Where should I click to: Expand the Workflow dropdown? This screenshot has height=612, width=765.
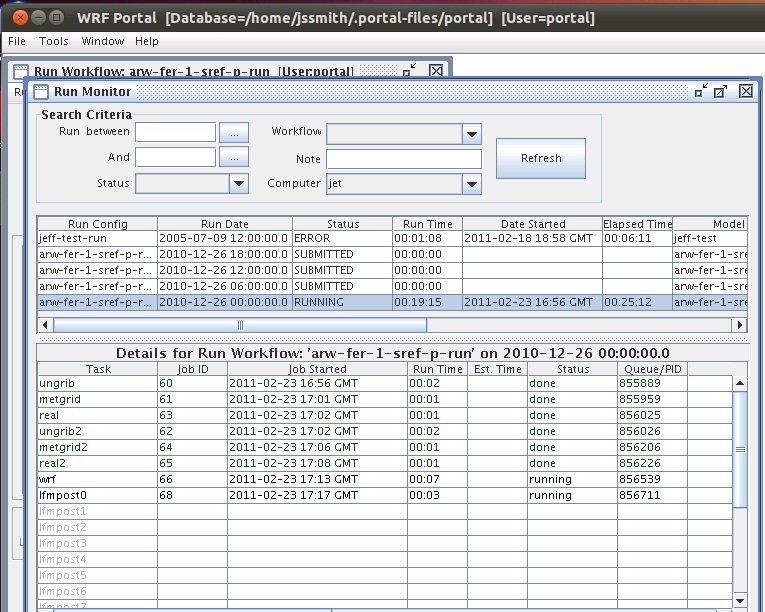tap(471, 133)
